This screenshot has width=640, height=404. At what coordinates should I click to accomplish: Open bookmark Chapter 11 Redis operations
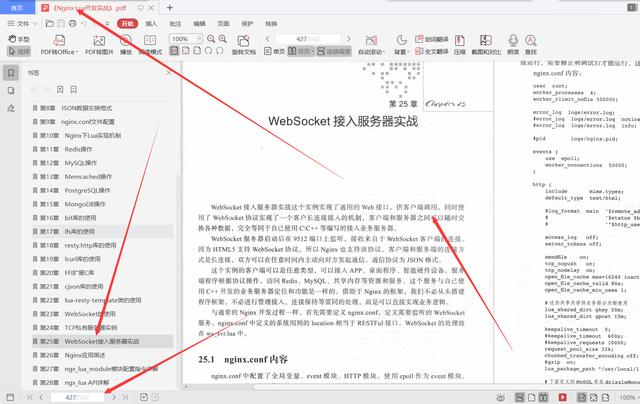click(x=103, y=149)
